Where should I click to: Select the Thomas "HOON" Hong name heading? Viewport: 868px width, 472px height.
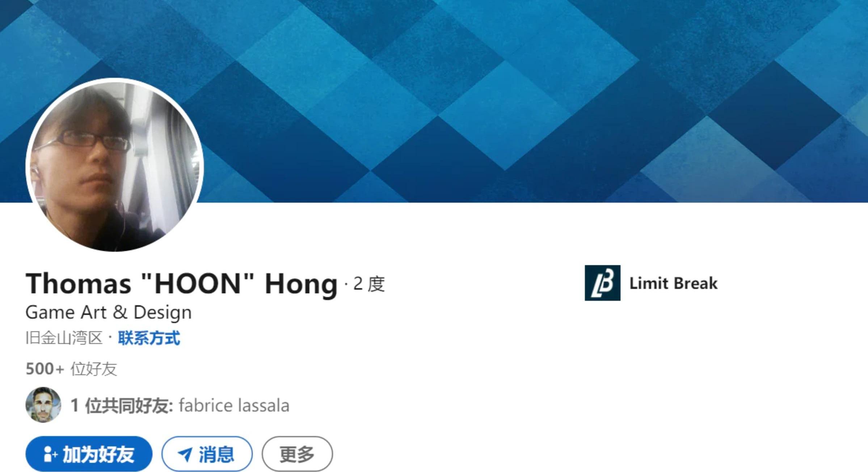pyautogui.click(x=181, y=283)
